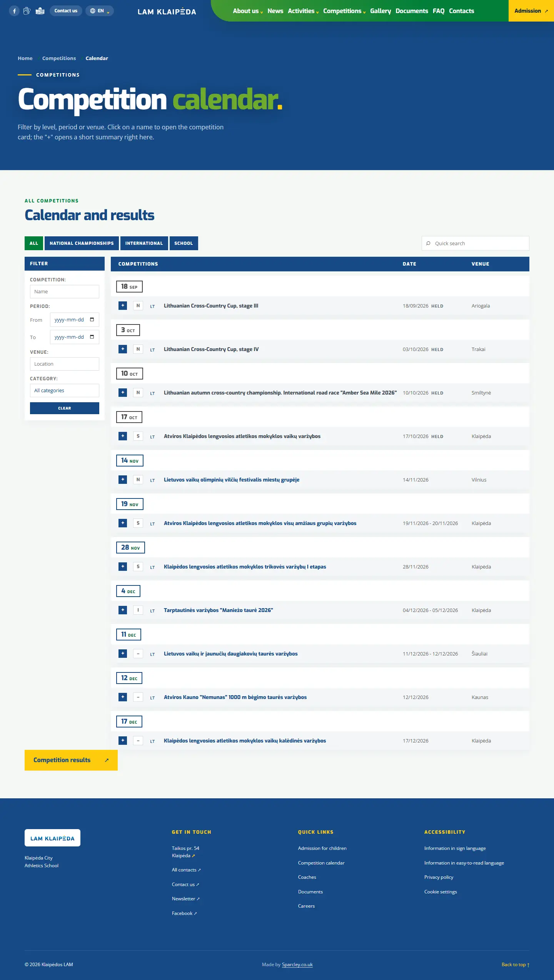Screen dimensions: 554x980
Task: Open the Competition results link
Action: click(71, 760)
